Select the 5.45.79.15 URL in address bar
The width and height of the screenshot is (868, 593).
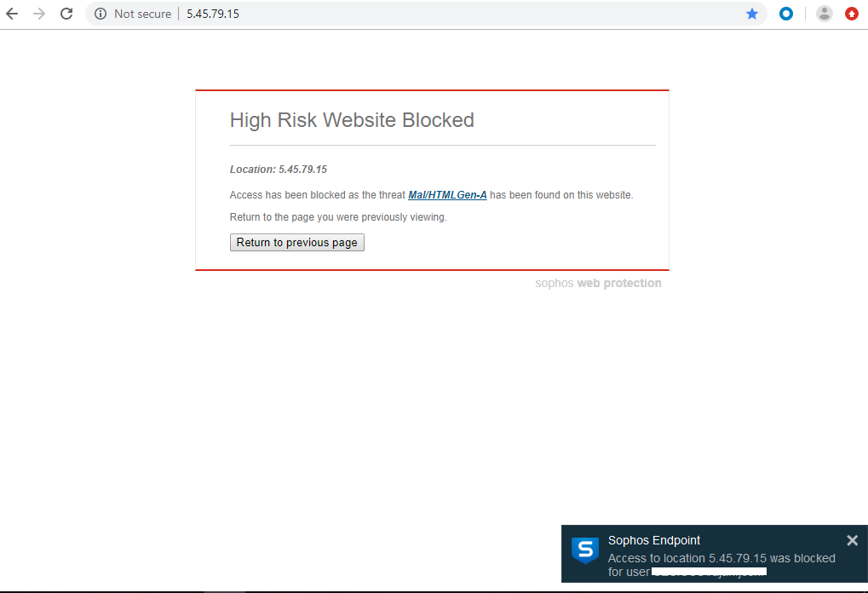tap(213, 14)
